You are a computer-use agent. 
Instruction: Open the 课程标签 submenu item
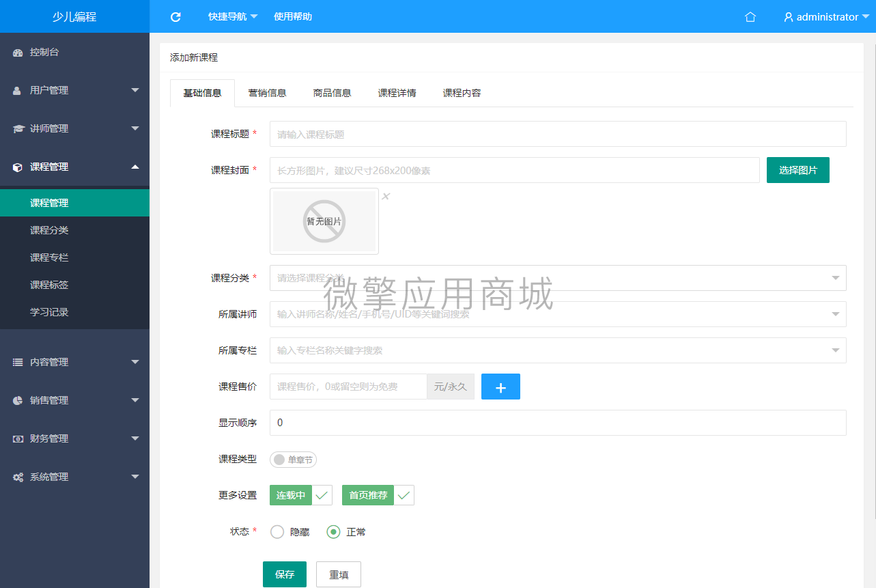(x=74, y=285)
